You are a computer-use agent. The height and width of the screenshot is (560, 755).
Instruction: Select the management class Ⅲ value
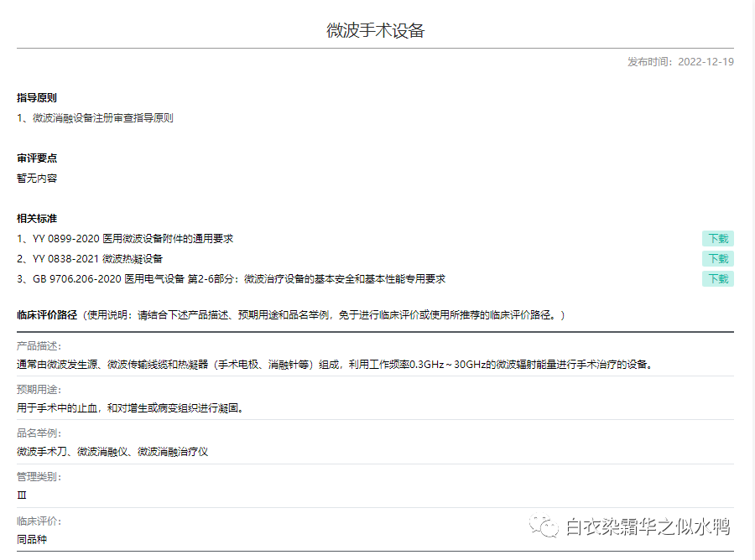[x=22, y=495]
